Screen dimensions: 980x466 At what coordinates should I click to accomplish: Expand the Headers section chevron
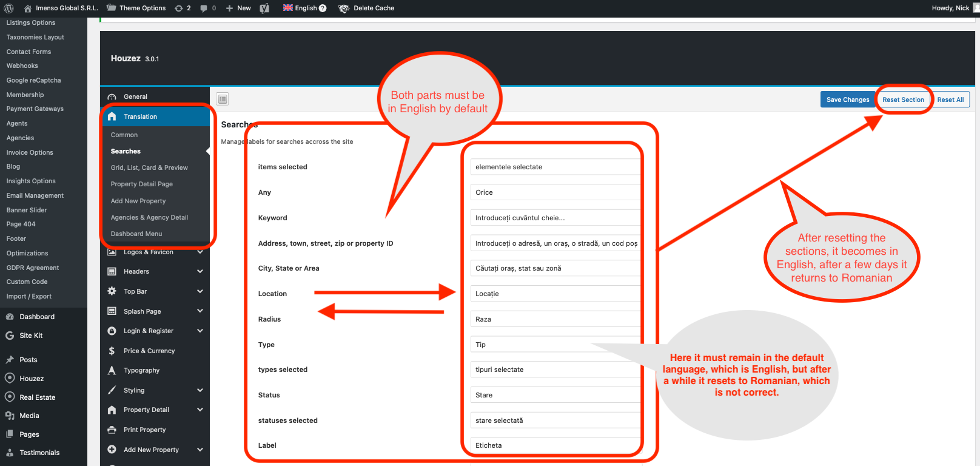tap(200, 271)
